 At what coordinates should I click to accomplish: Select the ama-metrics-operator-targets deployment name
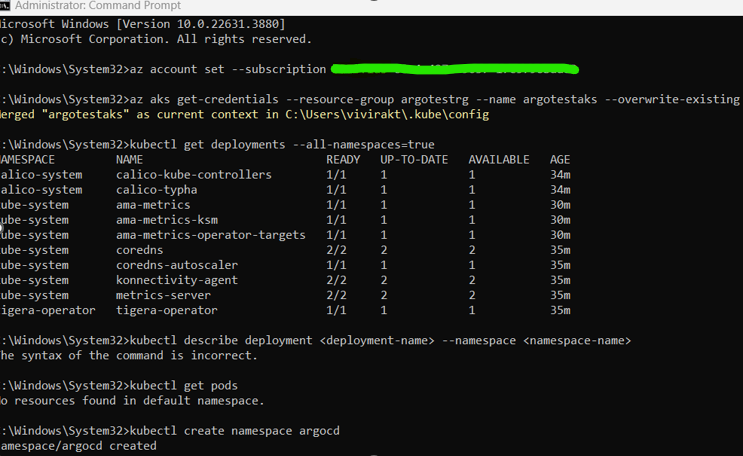210,235
